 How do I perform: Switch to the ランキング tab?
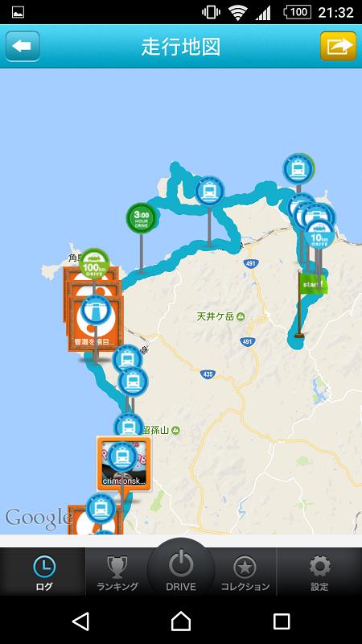[x=117, y=572]
